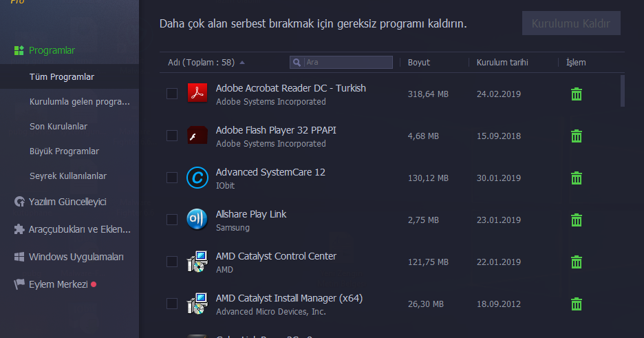Click install date 22.01.2019

click(499, 262)
